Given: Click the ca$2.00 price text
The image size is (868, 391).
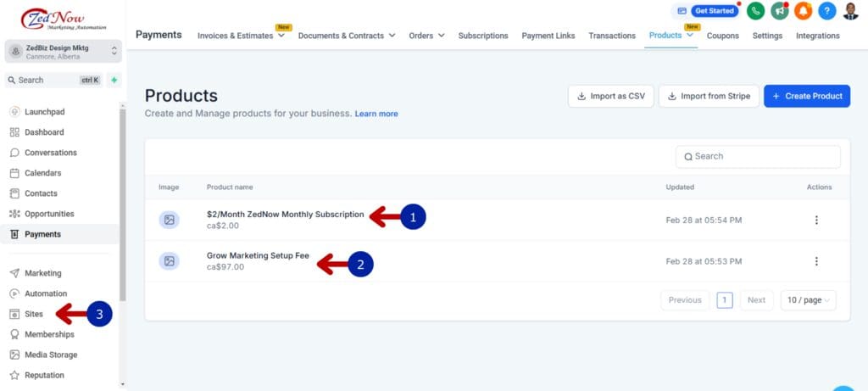Looking at the screenshot, I should 223,226.
